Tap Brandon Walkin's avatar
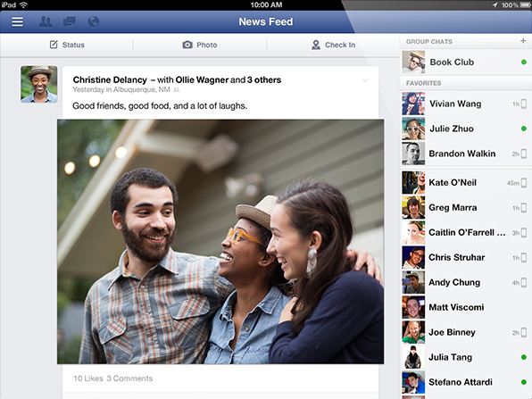The image size is (532, 399). (413, 154)
